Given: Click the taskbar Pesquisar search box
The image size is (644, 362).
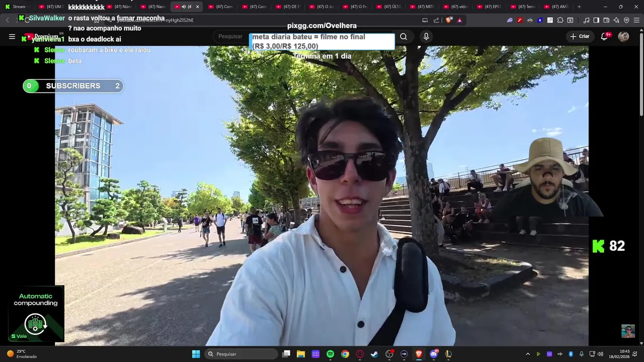Looking at the screenshot, I should [242, 354].
